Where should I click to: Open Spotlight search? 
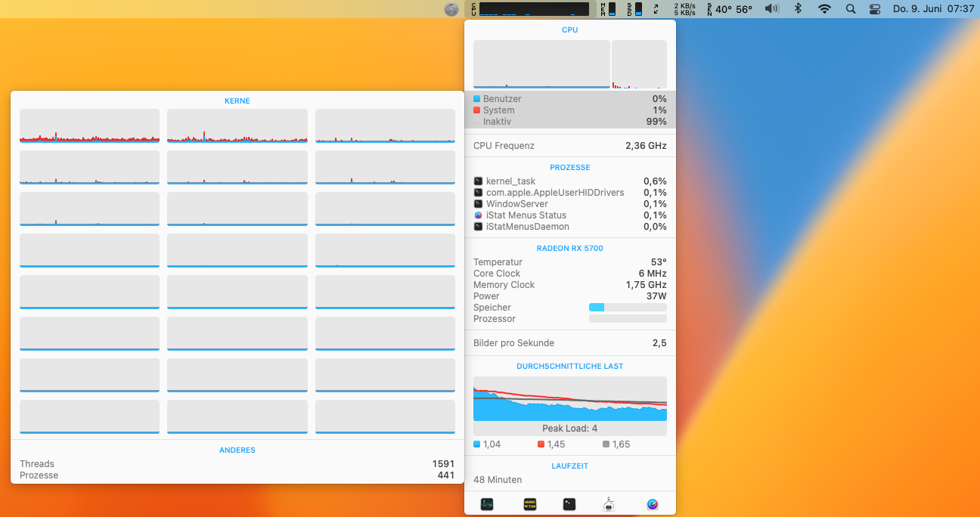(x=851, y=9)
